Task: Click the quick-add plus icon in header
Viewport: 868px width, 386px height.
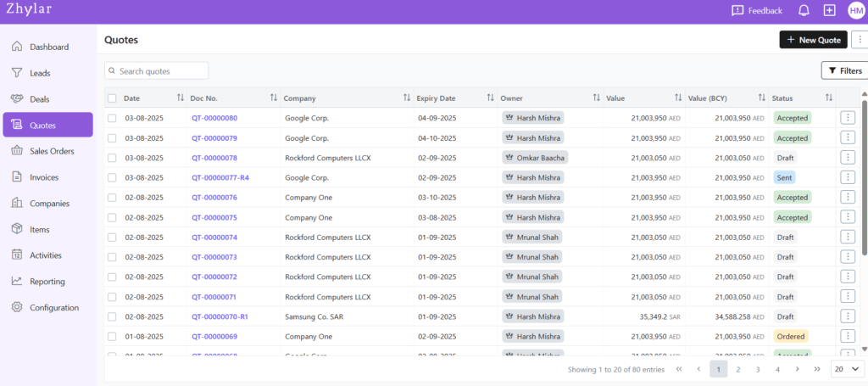Action: [829, 11]
